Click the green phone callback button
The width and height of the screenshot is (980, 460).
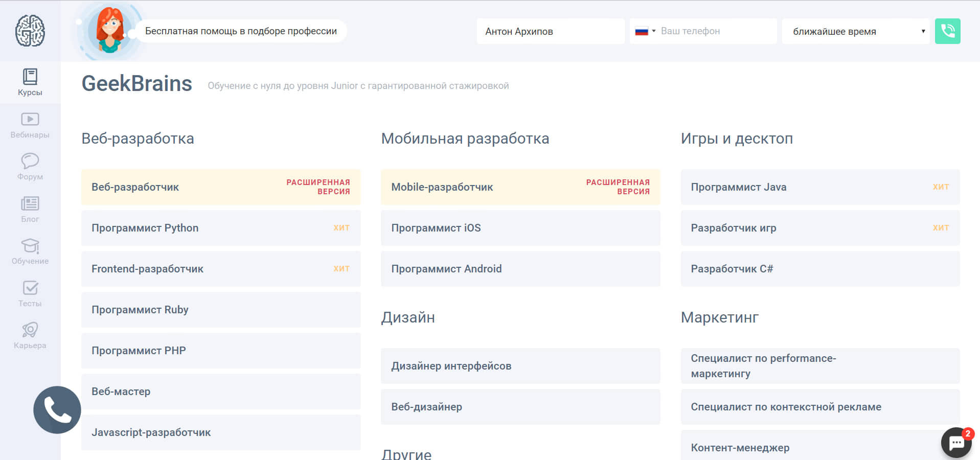(947, 31)
